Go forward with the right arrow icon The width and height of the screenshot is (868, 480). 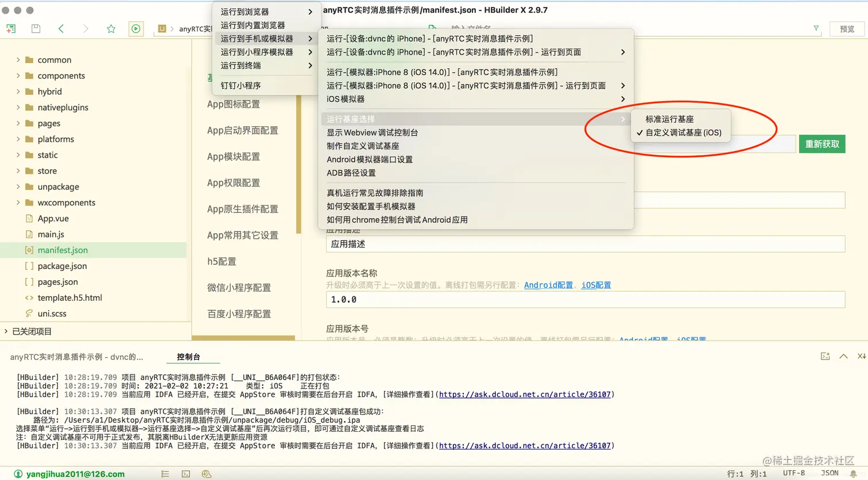click(86, 29)
